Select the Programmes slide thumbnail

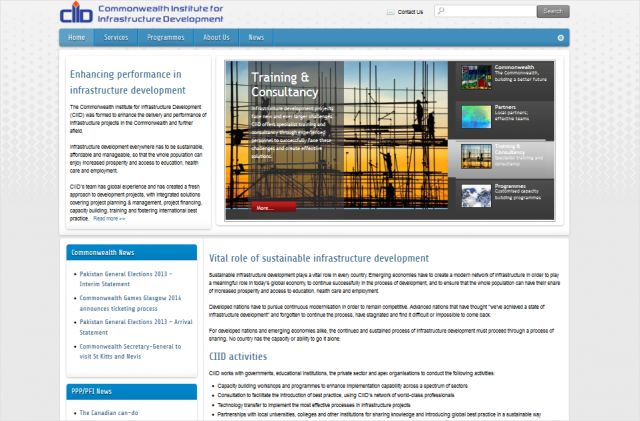pos(476,196)
